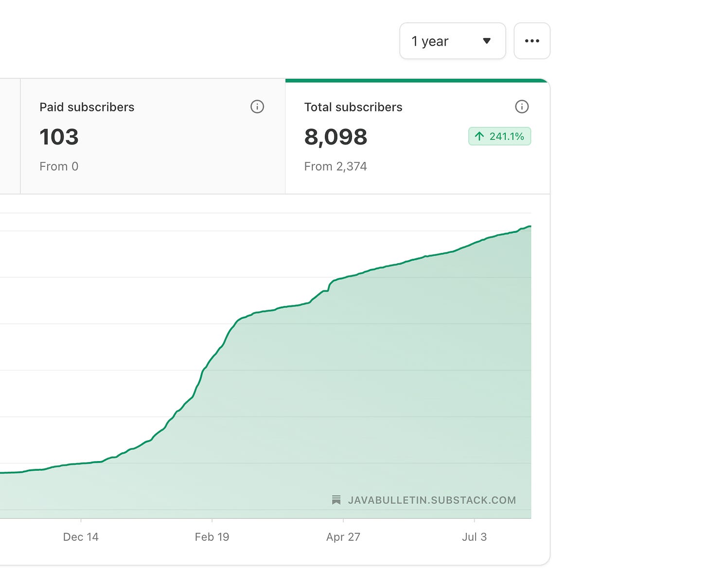Show info for Total subscribers
This screenshot has width=708, height=588.
click(x=522, y=107)
